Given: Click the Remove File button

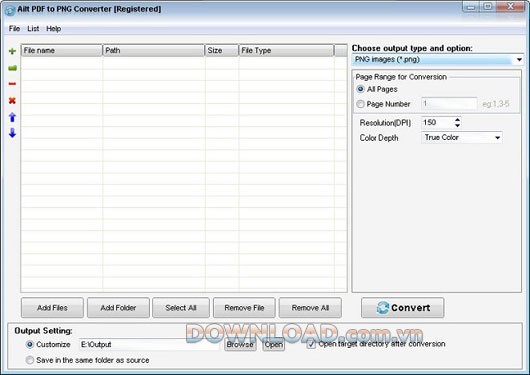Looking at the screenshot, I should coord(244,308).
